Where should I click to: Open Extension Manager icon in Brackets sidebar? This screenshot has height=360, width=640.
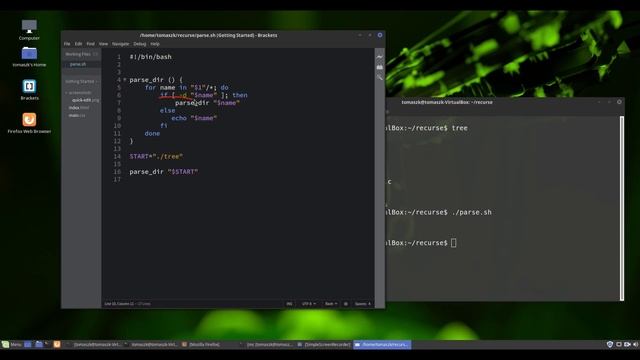[x=380, y=67]
